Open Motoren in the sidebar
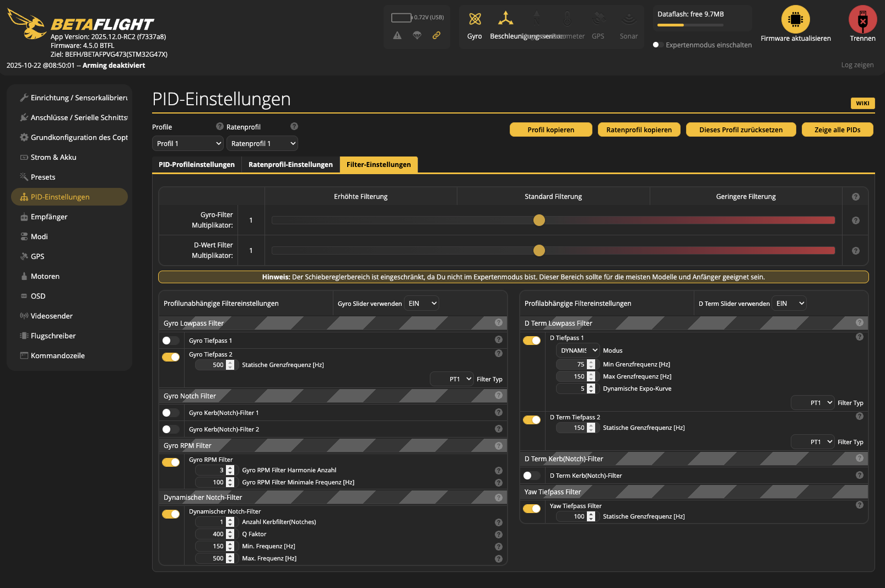 click(x=45, y=276)
